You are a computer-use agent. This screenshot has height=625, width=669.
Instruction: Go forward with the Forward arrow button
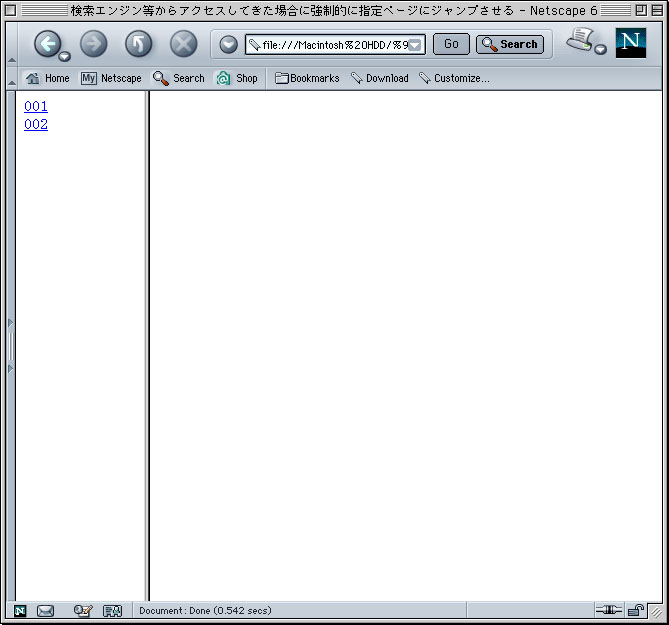pyautogui.click(x=93, y=44)
